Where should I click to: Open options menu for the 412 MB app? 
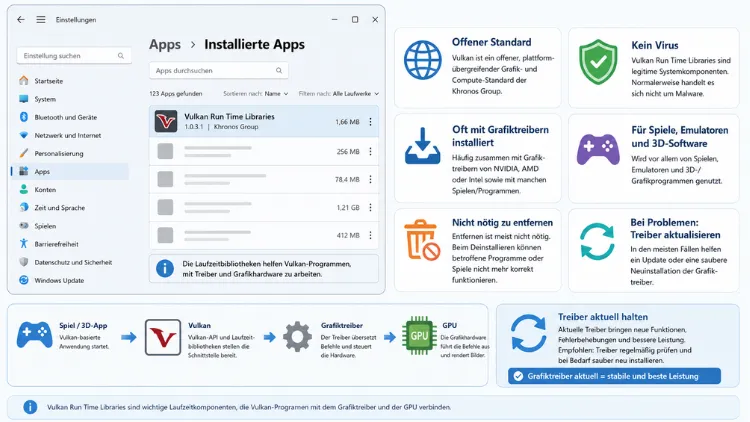point(370,235)
